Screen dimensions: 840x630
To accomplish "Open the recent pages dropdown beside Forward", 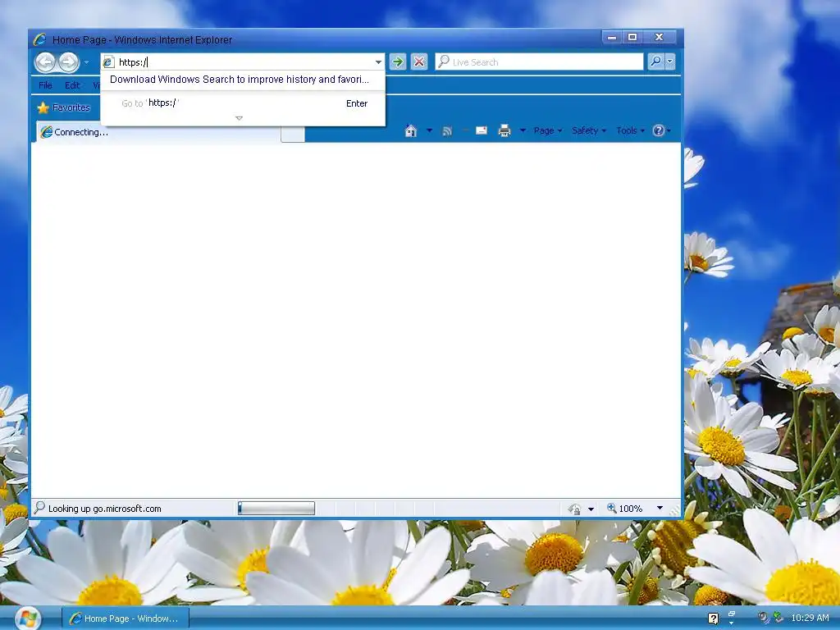I will [x=86, y=62].
